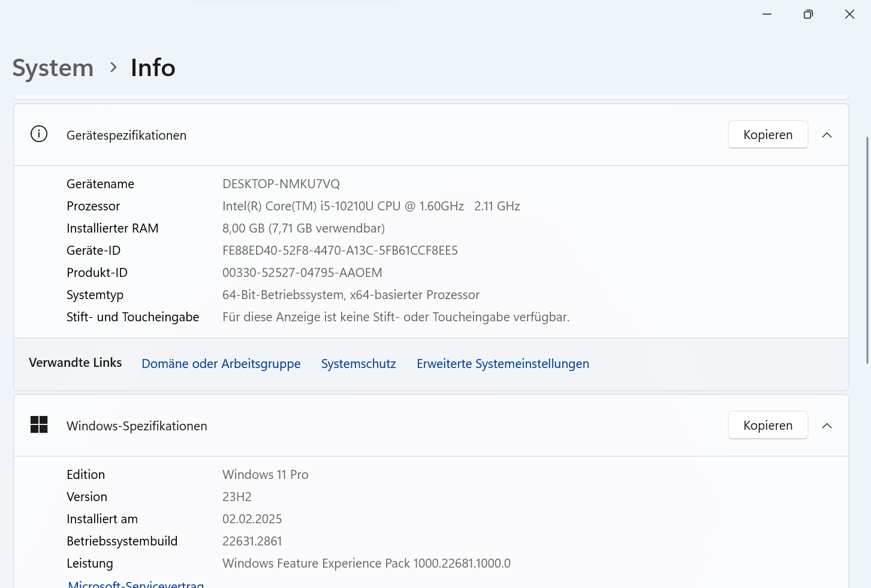This screenshot has width=871, height=588.
Task: Copy the Windows specifications with Kopieren
Action: (x=768, y=426)
